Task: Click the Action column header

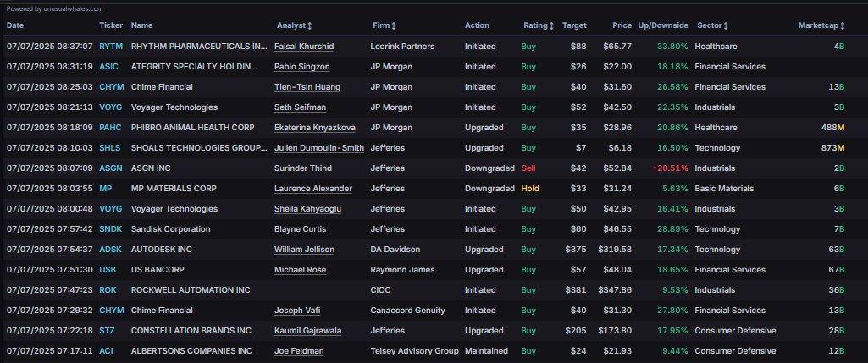Action: (x=477, y=25)
